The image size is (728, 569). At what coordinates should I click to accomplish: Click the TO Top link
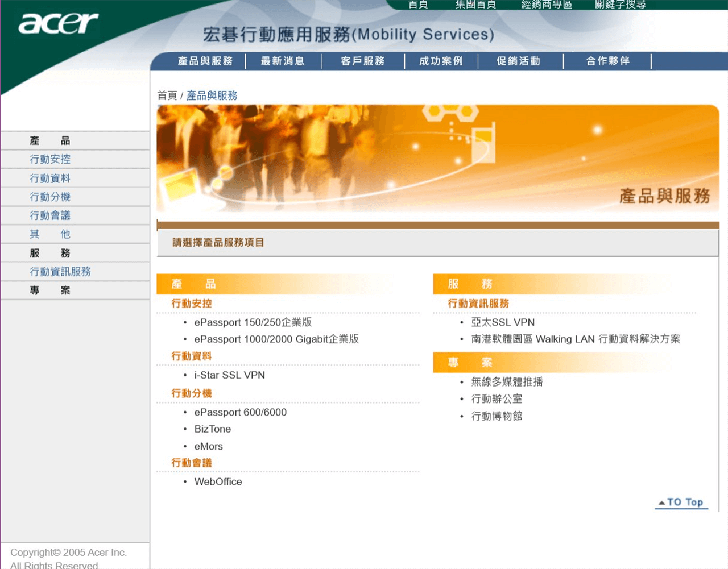tap(681, 502)
